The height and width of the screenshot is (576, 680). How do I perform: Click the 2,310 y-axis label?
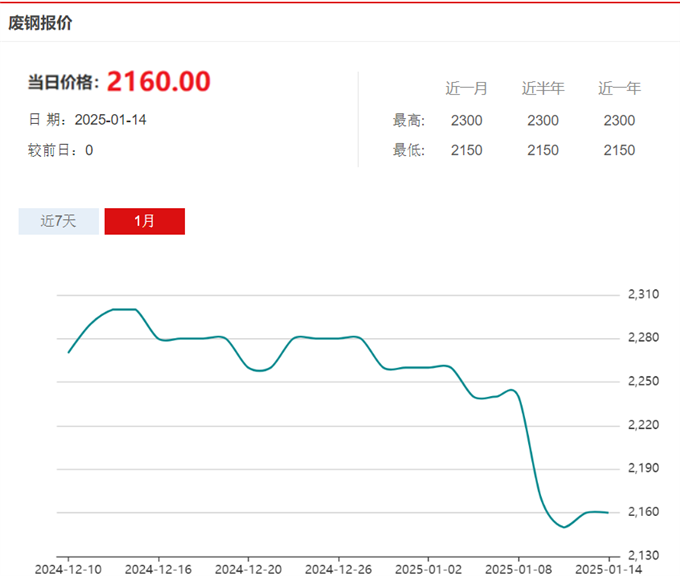644,294
